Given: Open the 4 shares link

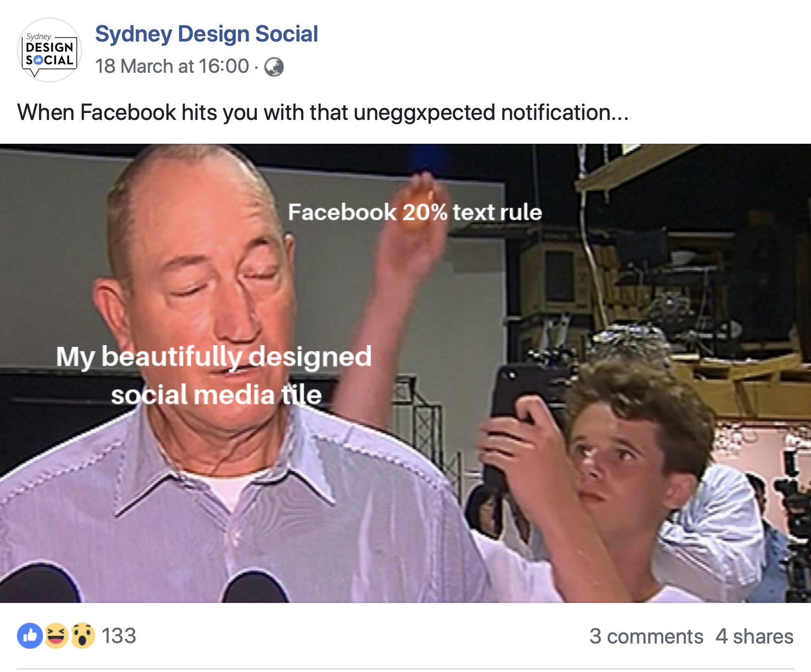Looking at the screenshot, I should (x=755, y=637).
